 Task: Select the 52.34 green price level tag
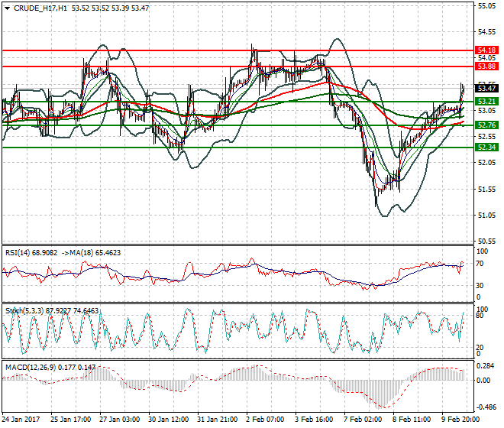[x=486, y=147]
